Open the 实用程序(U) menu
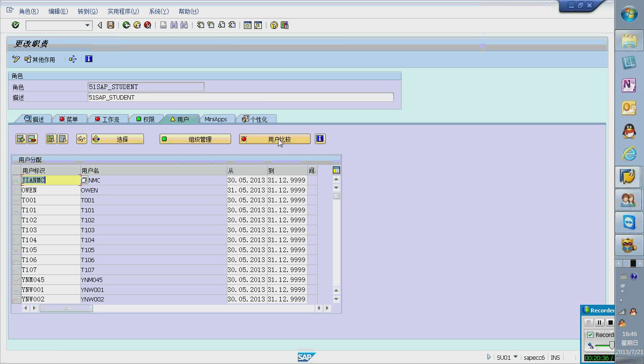Screen dimensions: 644x364 (123, 11)
